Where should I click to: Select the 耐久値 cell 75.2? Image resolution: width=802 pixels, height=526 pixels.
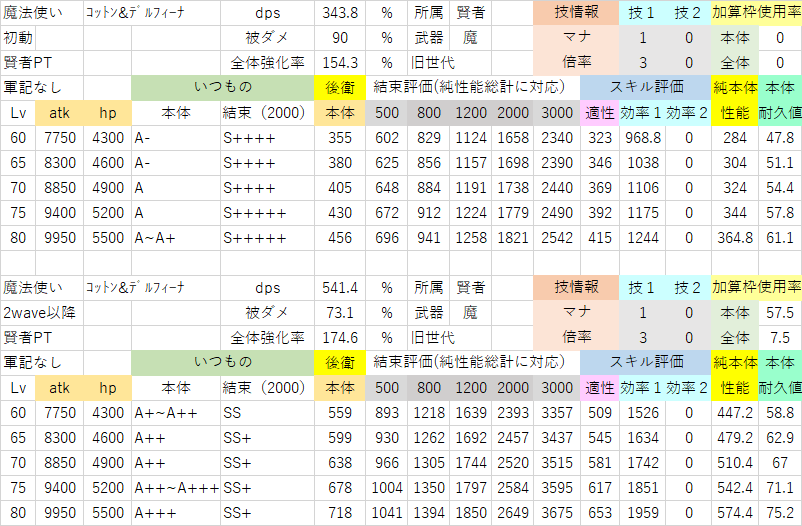click(x=780, y=513)
